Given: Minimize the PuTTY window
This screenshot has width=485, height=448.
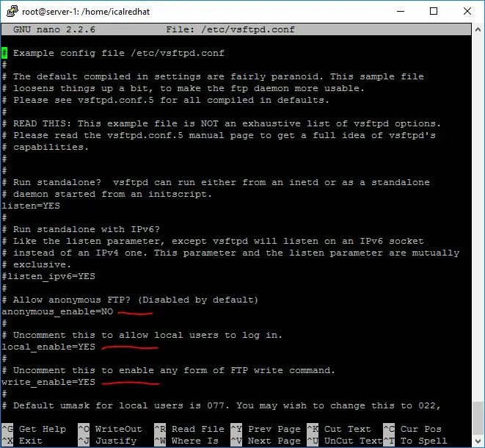Looking at the screenshot, I should [x=401, y=12].
